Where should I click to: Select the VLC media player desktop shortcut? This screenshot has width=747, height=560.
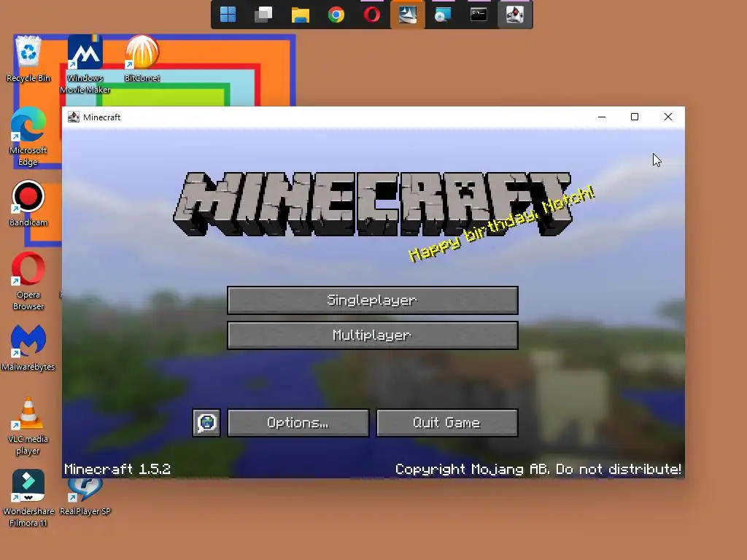(x=28, y=426)
